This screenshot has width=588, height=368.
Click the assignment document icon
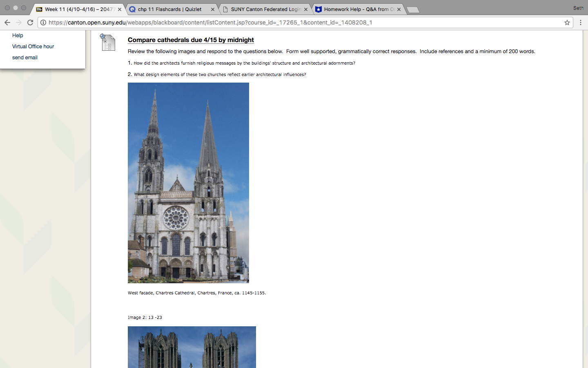click(108, 43)
